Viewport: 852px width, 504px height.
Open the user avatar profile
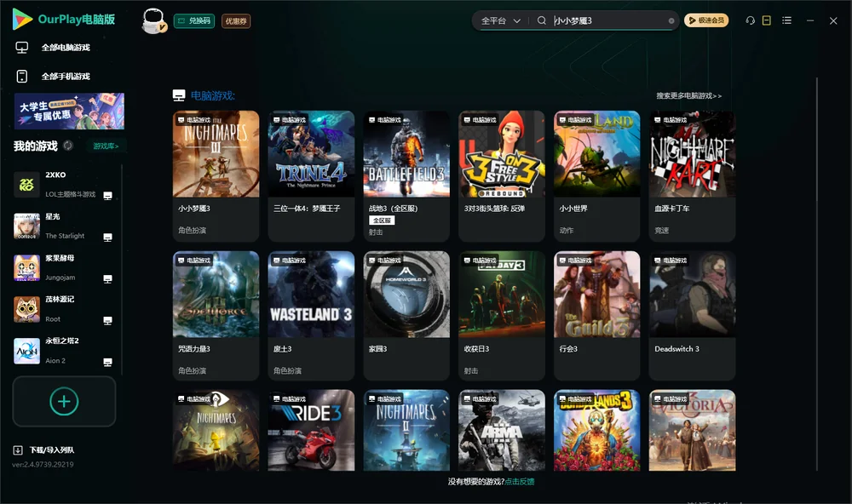(153, 20)
